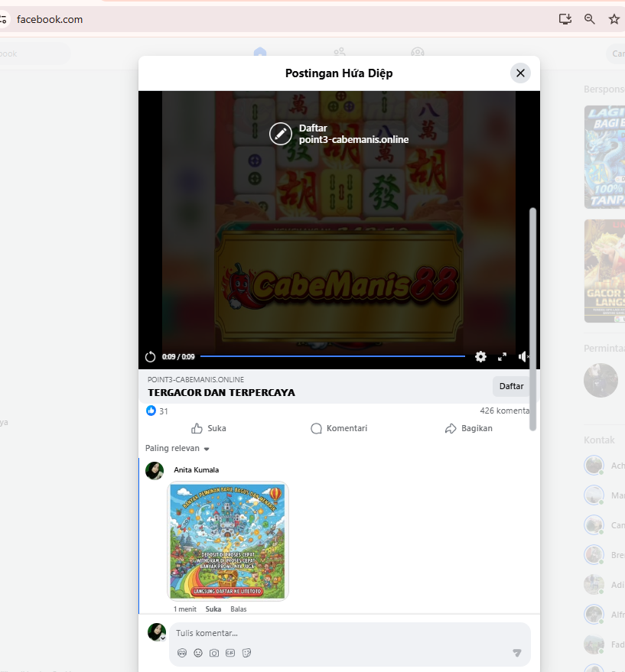Click the browser install app icon
This screenshot has height=672, width=625.
pyautogui.click(x=565, y=19)
